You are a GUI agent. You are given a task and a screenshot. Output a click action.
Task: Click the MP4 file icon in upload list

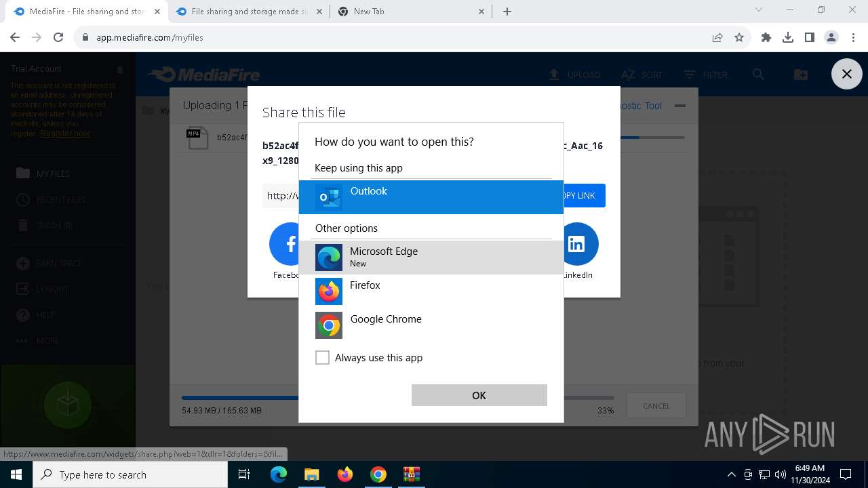196,138
